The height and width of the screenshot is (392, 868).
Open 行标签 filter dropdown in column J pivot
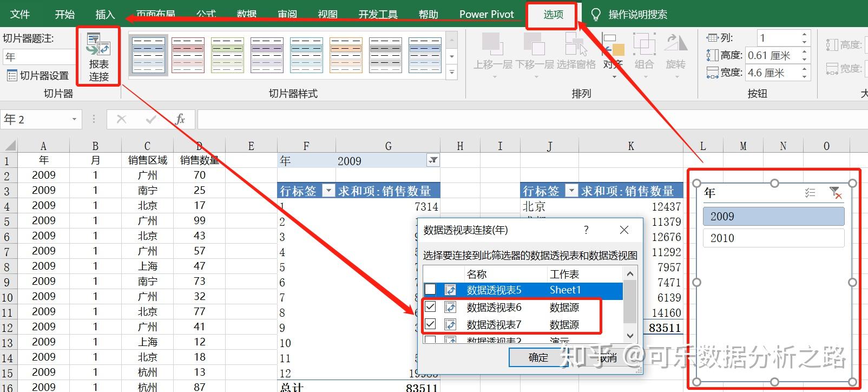pyautogui.click(x=571, y=191)
